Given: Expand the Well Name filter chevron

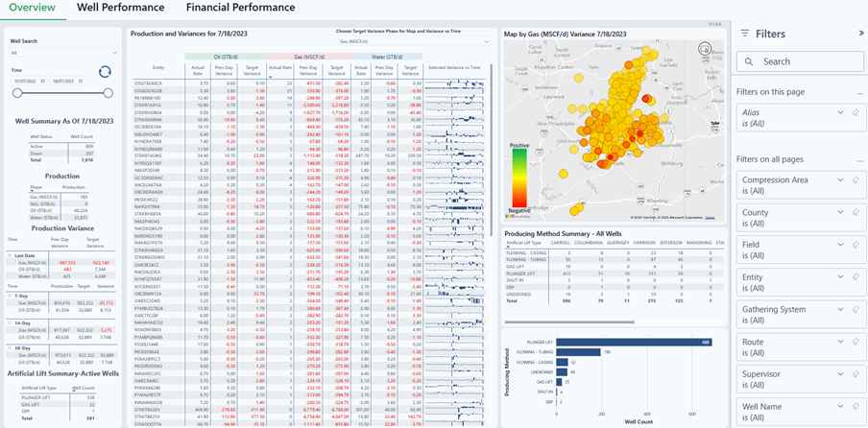Looking at the screenshot, I should pyautogui.click(x=840, y=407).
